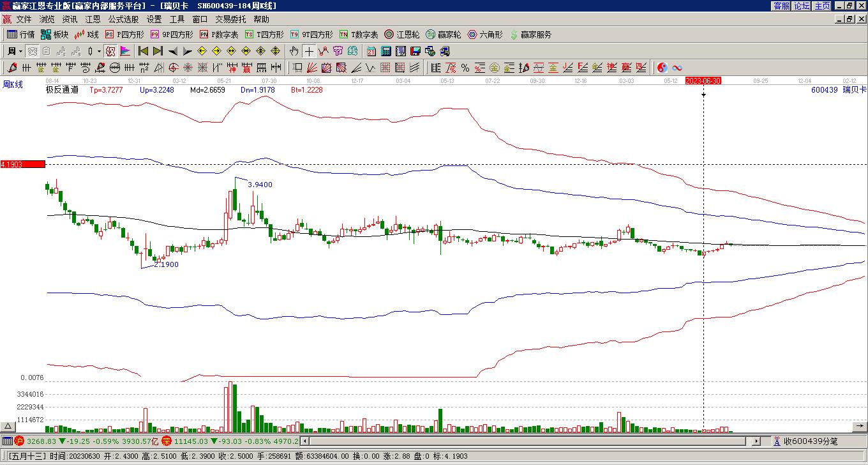Open the 帮助 menu
Screen dimensions: 868x465
(261, 20)
